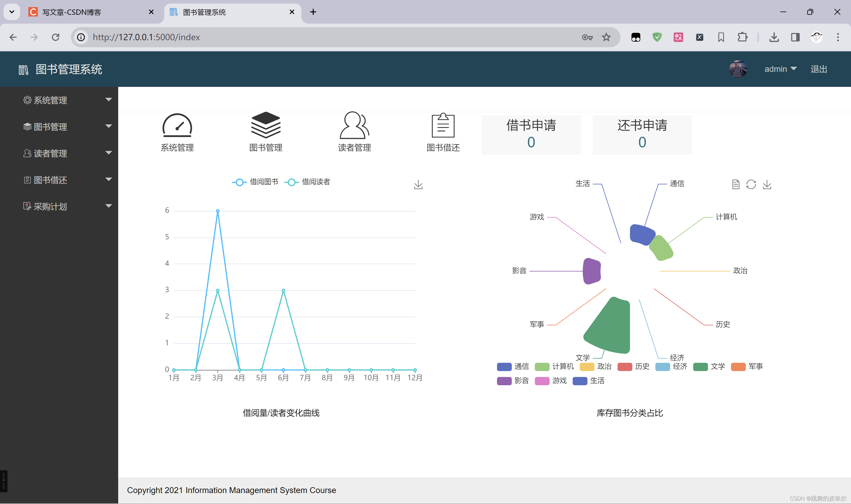Toggle 文学 category in pie legend
The image size is (851, 504).
pos(709,366)
